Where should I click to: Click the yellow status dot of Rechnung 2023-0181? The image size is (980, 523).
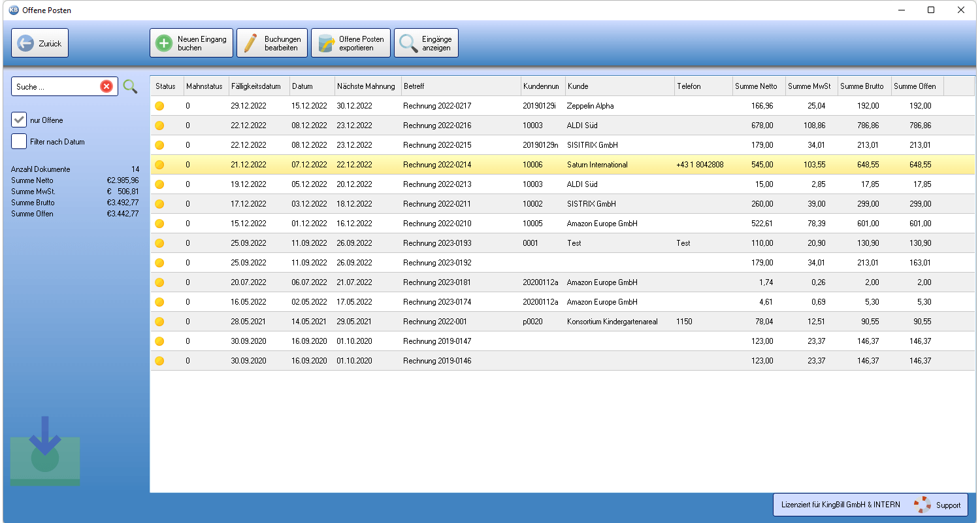point(159,282)
